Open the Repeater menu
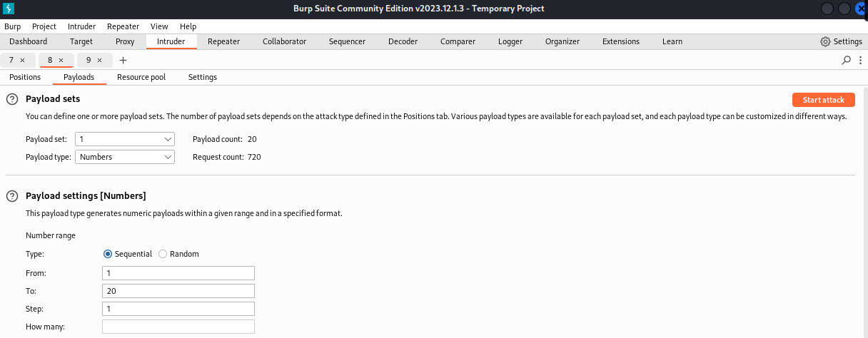This screenshot has height=338, width=868. pos(123,26)
